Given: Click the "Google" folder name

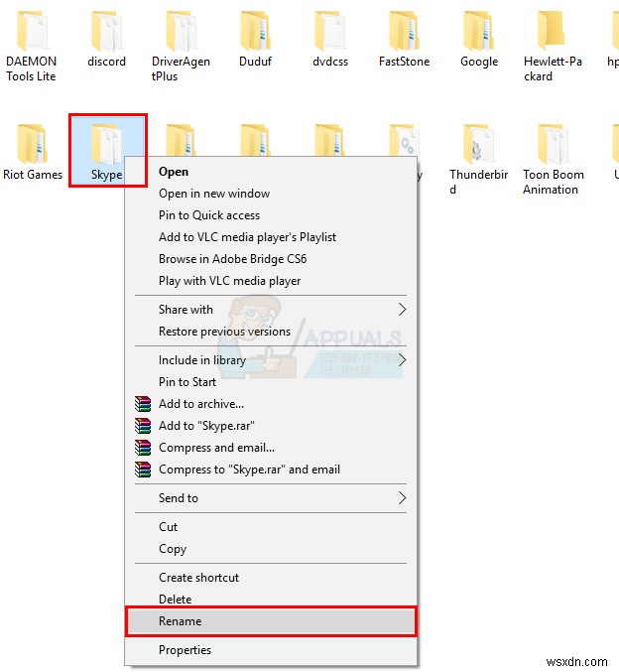Looking at the screenshot, I should 479,63.
